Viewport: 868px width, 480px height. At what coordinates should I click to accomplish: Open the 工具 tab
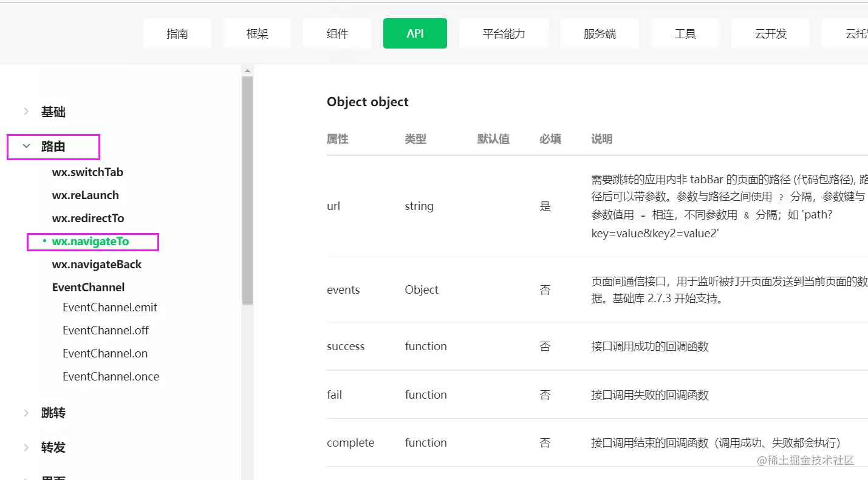pos(685,33)
